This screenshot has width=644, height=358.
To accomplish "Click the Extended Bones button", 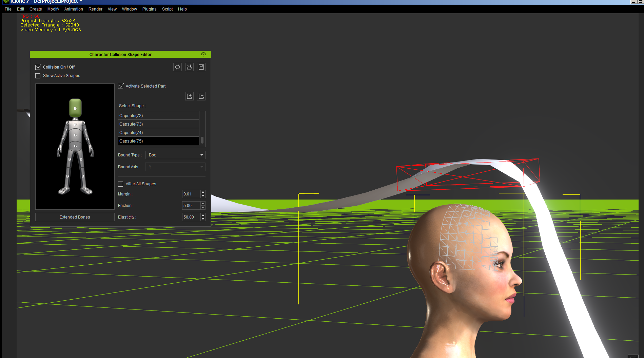I will pyautogui.click(x=75, y=217).
